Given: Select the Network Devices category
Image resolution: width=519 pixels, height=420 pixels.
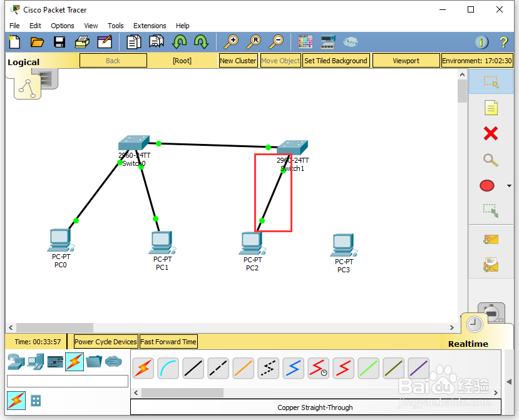Looking at the screenshot, I should [16, 361].
